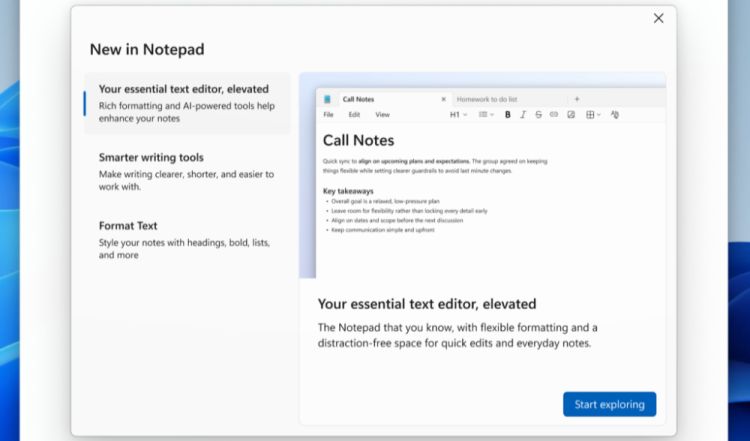Click 'The Notepad that you know' description
The image size is (750, 441).
(457, 335)
